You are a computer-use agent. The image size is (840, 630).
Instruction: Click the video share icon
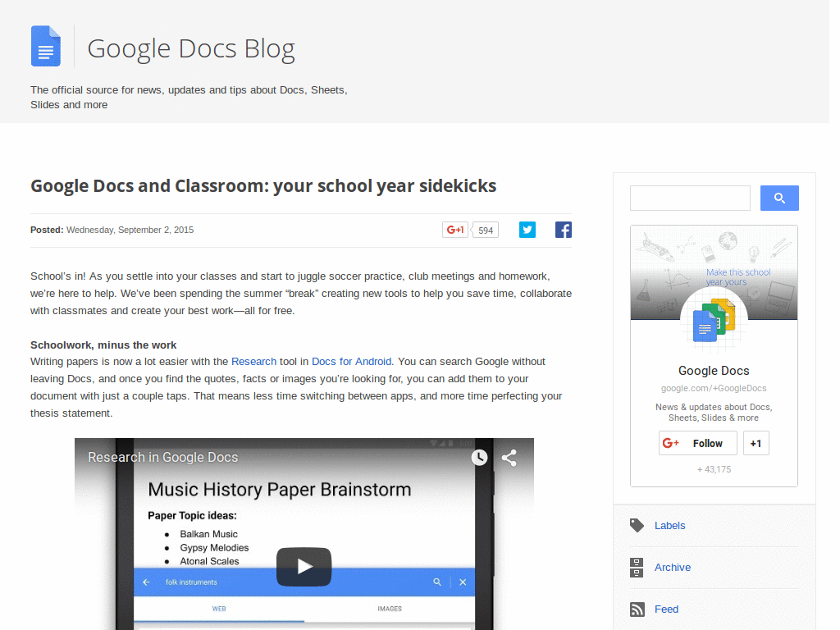[x=509, y=458]
